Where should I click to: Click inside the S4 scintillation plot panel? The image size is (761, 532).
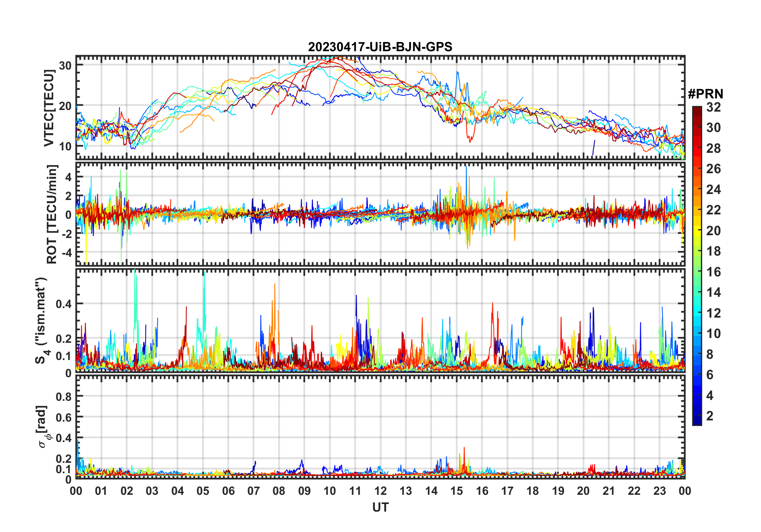[x=380, y=320]
